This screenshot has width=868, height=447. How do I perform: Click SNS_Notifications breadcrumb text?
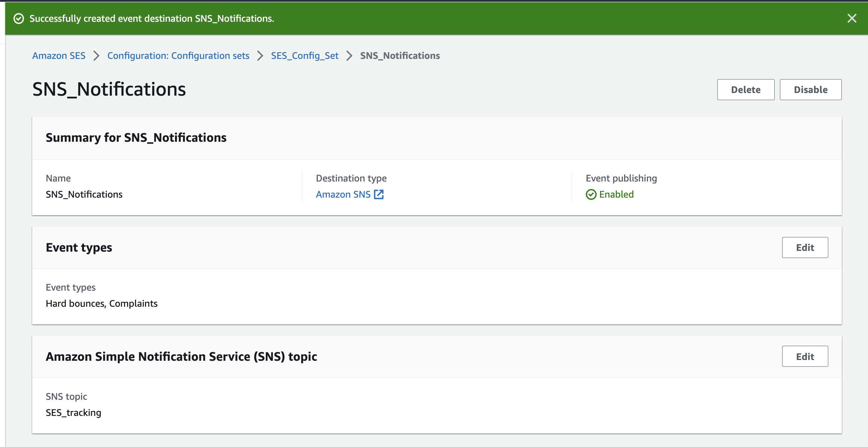(x=400, y=55)
